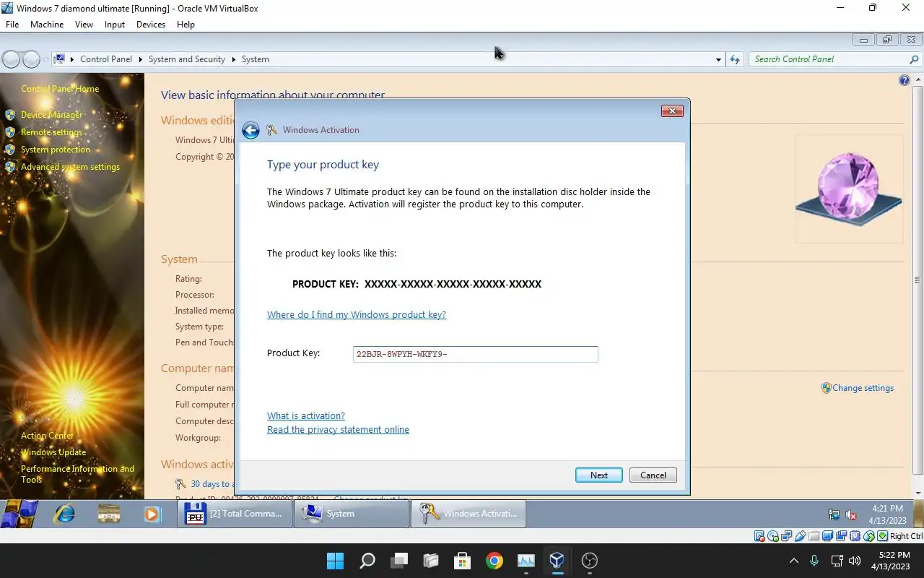Open Windows Update link
This screenshot has height=578, width=924.
(x=53, y=452)
